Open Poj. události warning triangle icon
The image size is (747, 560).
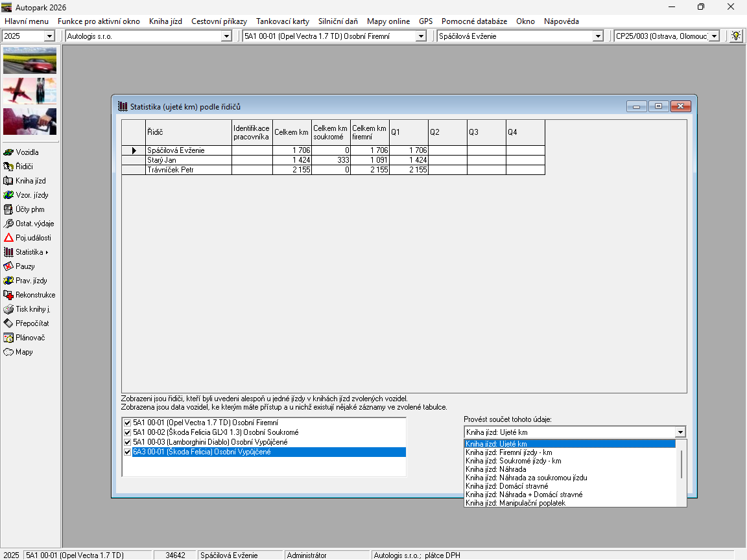9,238
